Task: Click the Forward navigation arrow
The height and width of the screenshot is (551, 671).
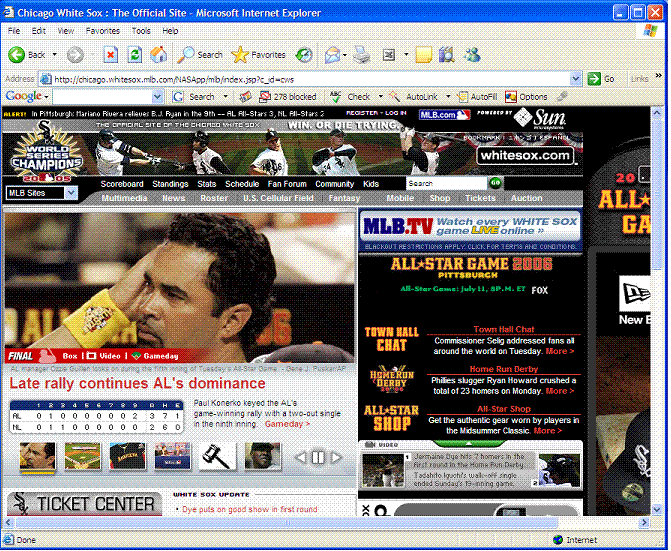Action: (x=75, y=55)
